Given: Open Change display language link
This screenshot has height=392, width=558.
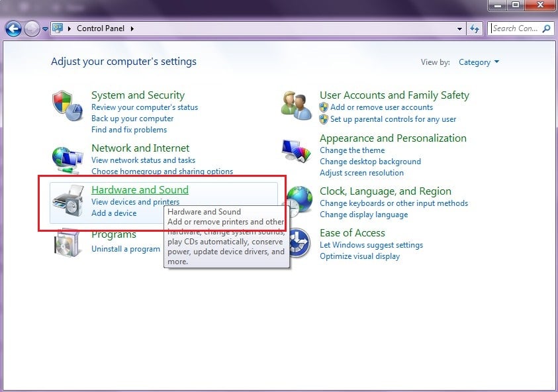Looking at the screenshot, I should tap(363, 215).
